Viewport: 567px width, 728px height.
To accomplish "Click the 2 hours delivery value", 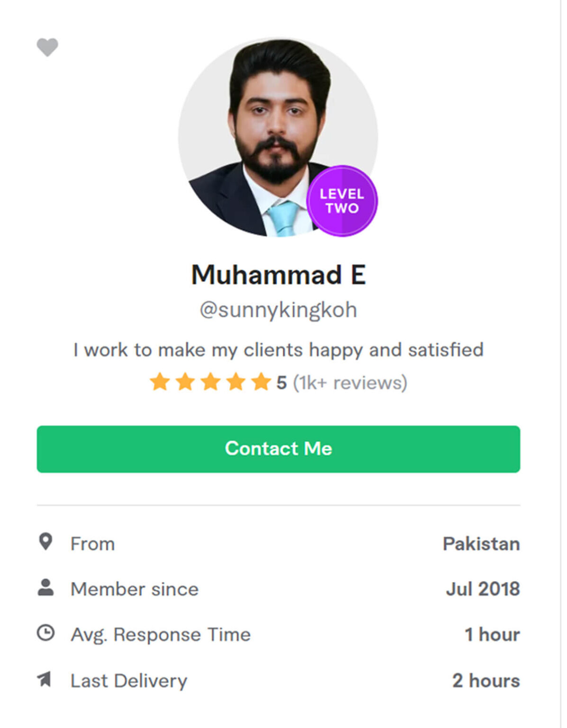I will click(x=485, y=681).
